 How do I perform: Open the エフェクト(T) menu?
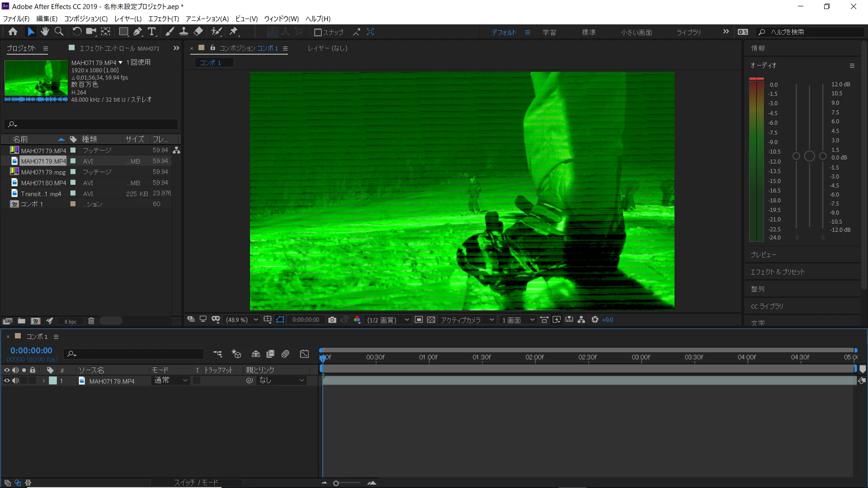[163, 19]
